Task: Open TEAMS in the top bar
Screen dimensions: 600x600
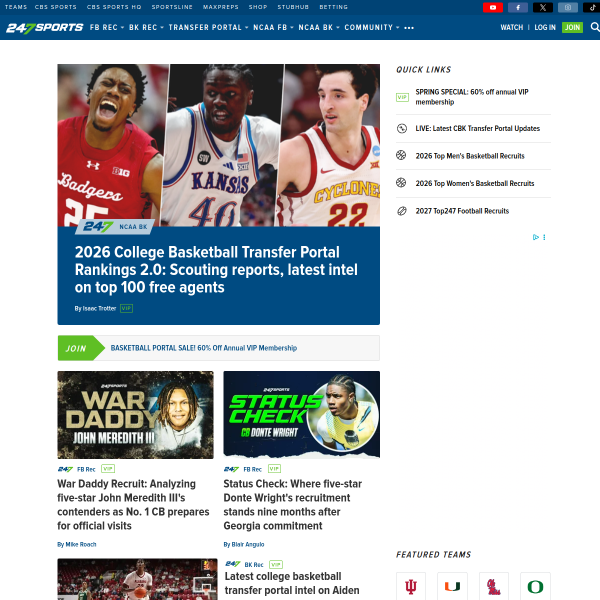Action: (x=16, y=7)
